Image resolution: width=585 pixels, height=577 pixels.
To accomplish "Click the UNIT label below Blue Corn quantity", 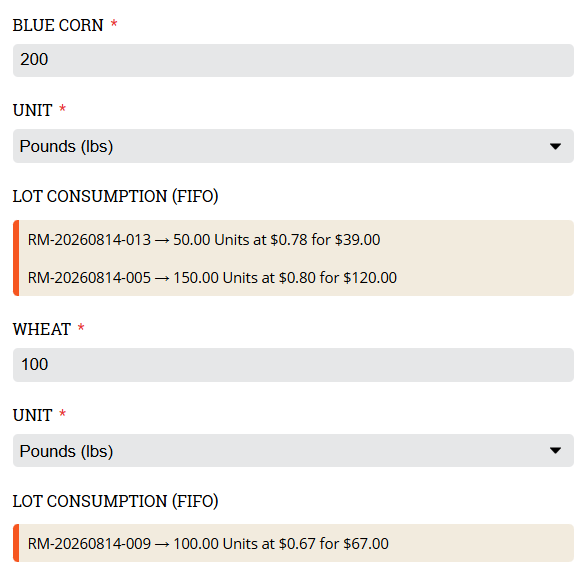I will tap(32, 110).
